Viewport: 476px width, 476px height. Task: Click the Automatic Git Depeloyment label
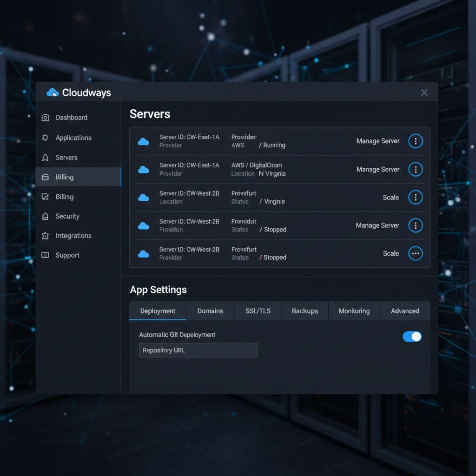pyautogui.click(x=177, y=335)
